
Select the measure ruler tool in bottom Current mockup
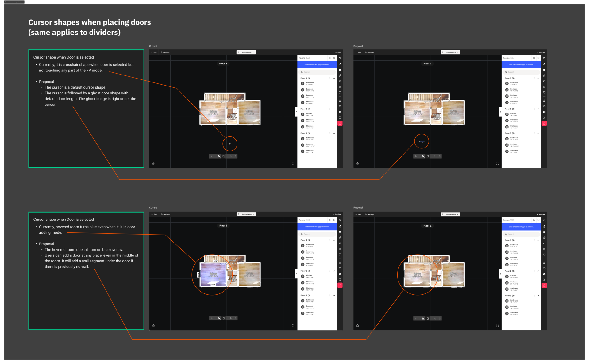point(340,238)
